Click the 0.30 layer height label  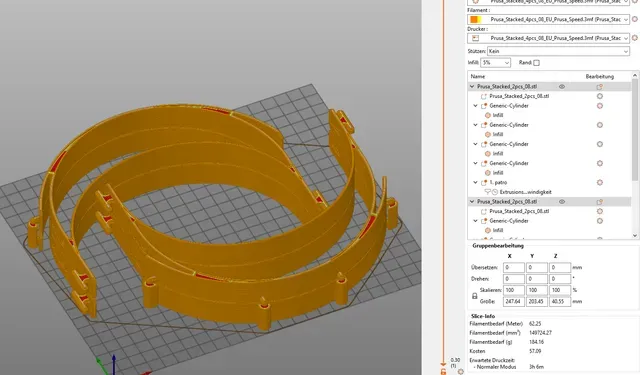point(455,360)
